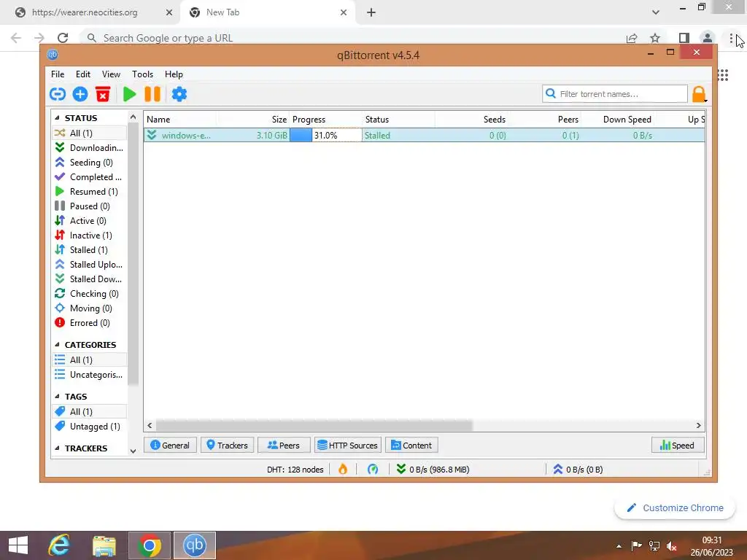Click the Add Torrent Link toolbar icon
747x560 pixels.
(x=58, y=94)
